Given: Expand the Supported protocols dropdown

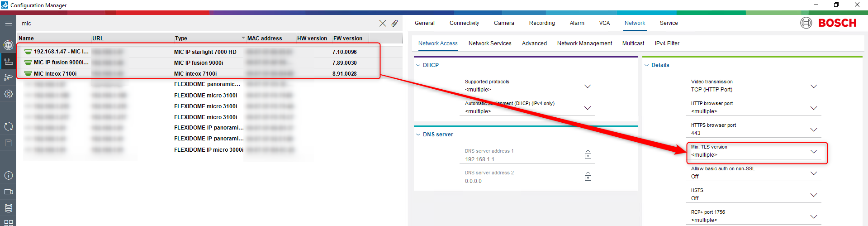Looking at the screenshot, I should [x=587, y=86].
